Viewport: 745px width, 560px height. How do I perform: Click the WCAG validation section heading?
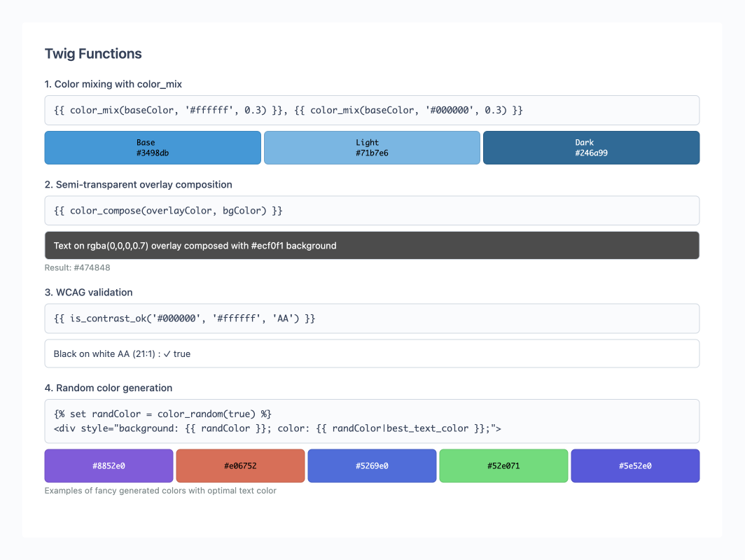88,293
